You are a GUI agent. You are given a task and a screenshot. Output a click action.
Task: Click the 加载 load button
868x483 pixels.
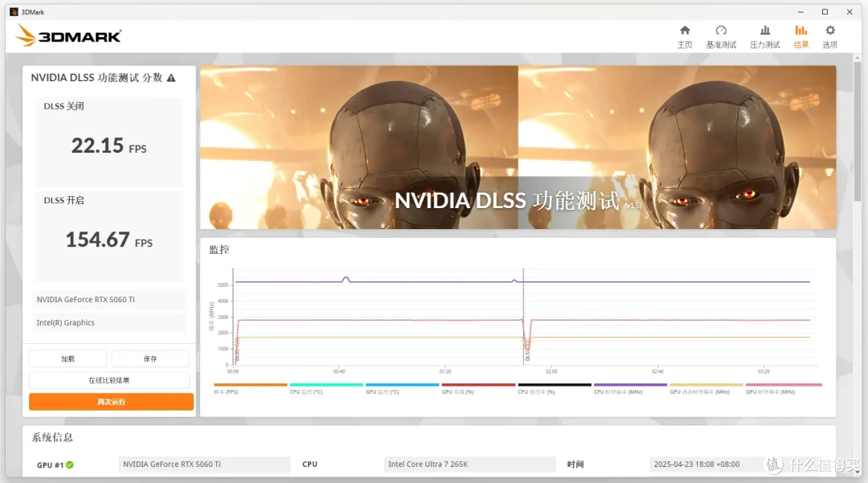(x=68, y=359)
